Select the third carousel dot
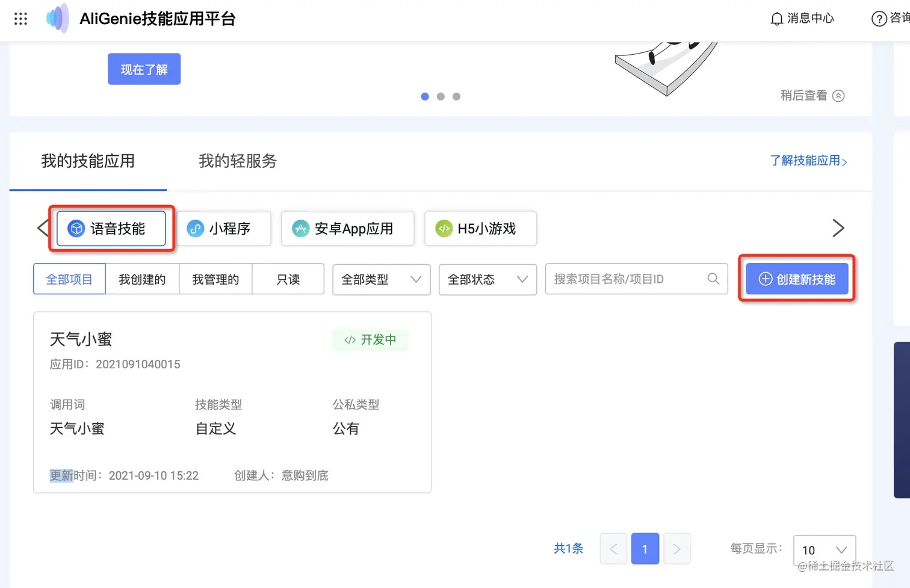910x588 pixels. 456,96
